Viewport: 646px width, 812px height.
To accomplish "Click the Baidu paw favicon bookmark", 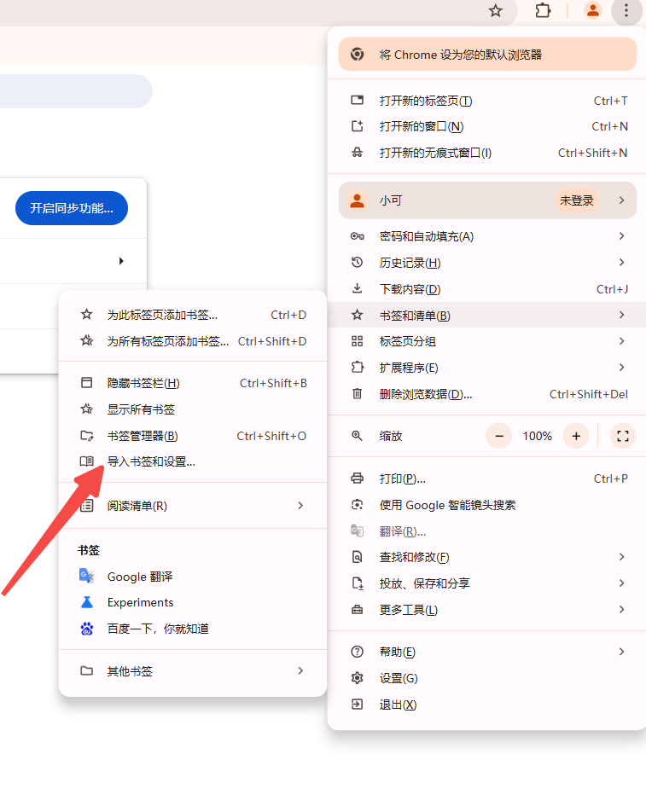I will 86,629.
